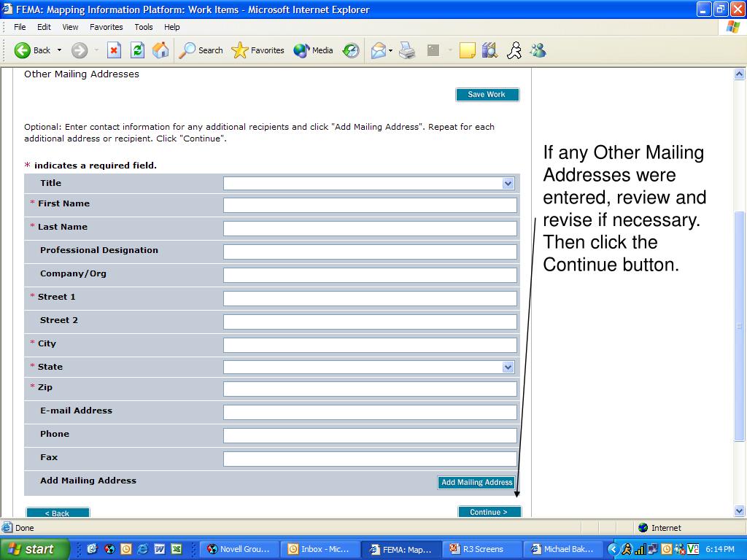Click the Mail envelope toolbar icon
This screenshot has width=747, height=560.
[x=379, y=50]
